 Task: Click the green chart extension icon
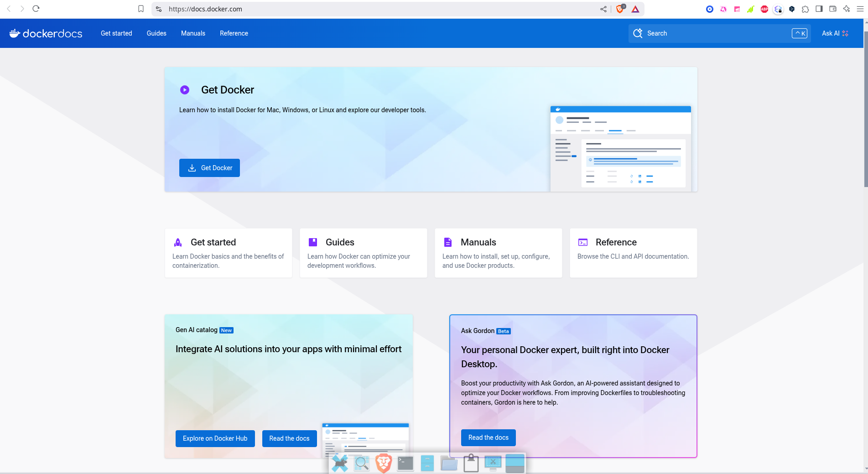pos(751,9)
